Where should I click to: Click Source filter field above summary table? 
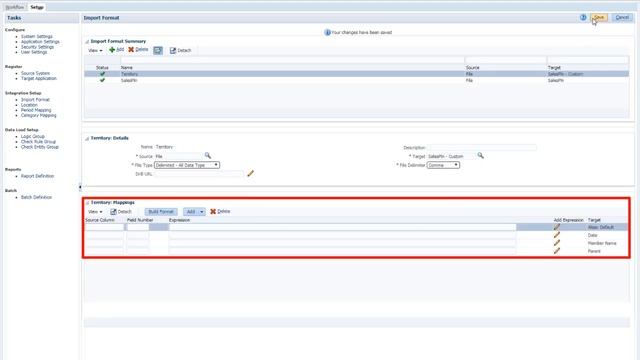click(x=505, y=60)
